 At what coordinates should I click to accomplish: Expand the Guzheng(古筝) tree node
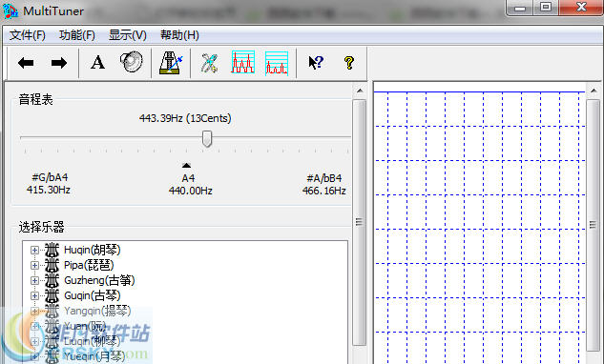click(x=34, y=280)
